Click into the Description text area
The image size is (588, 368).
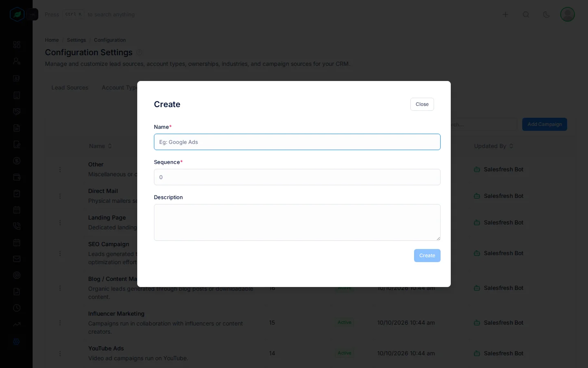pyautogui.click(x=297, y=222)
